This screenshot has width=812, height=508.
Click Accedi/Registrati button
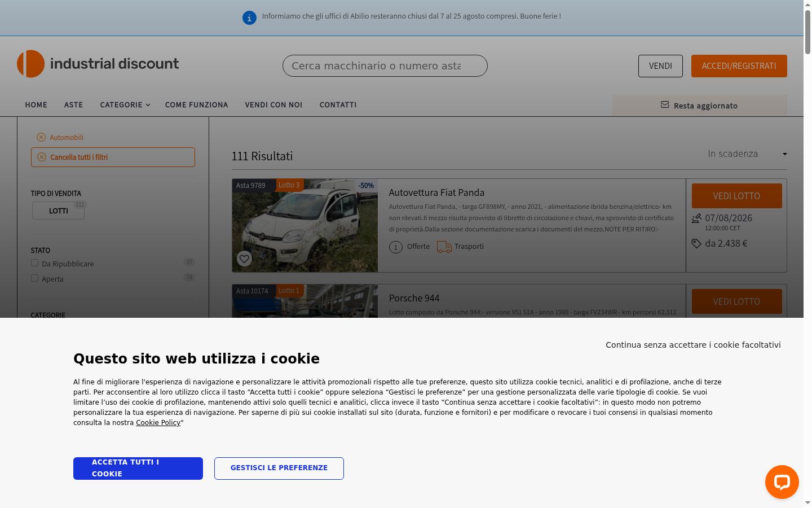(739, 66)
